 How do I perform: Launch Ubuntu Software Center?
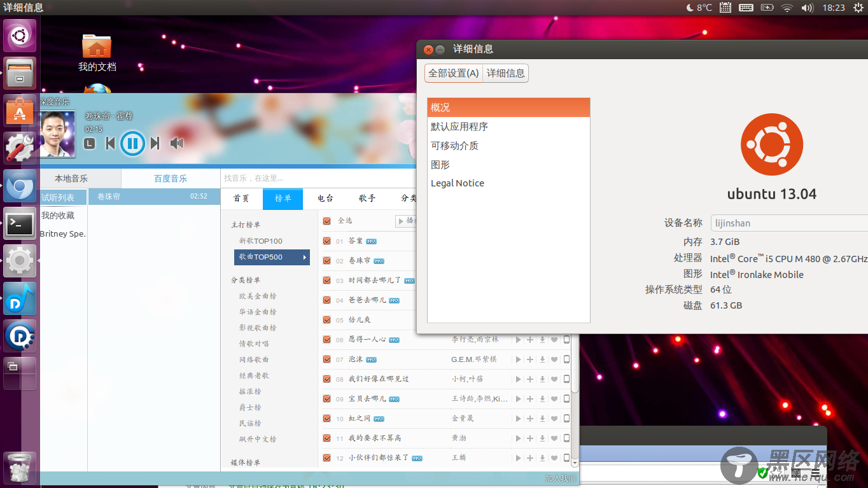20,111
